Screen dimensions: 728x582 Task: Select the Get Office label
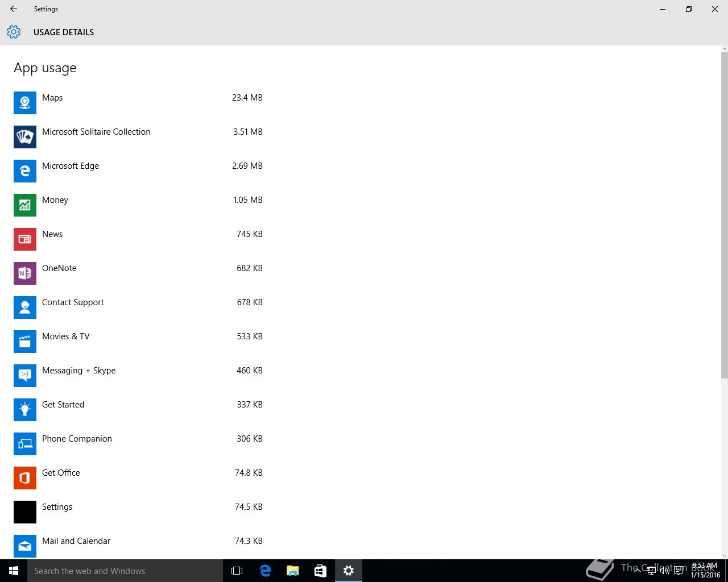[61, 473]
